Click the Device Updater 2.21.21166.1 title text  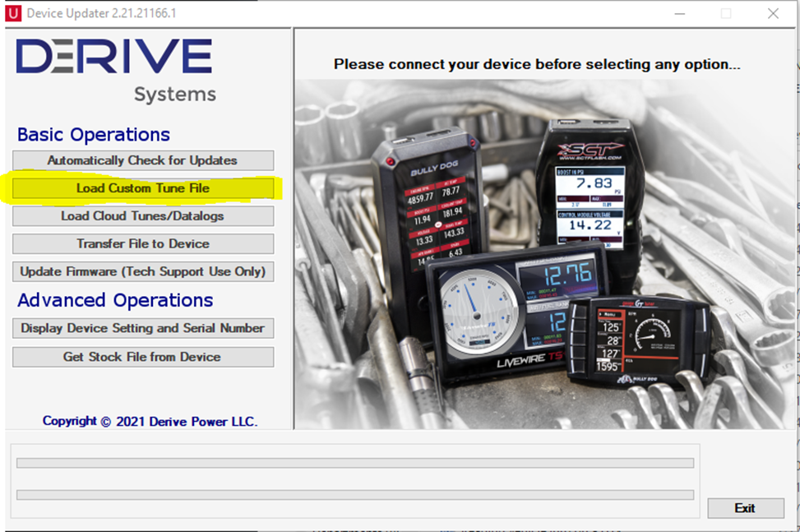[101, 13]
